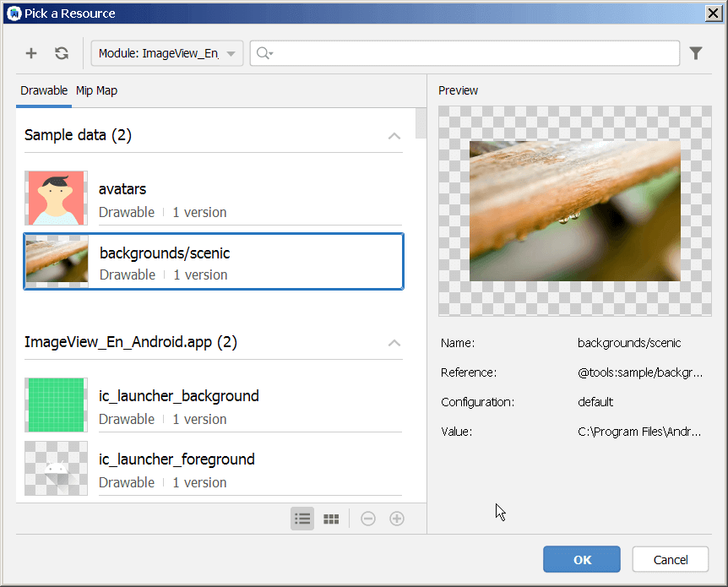Switch to grid view mode
This screenshot has width=728, height=587.
click(331, 519)
